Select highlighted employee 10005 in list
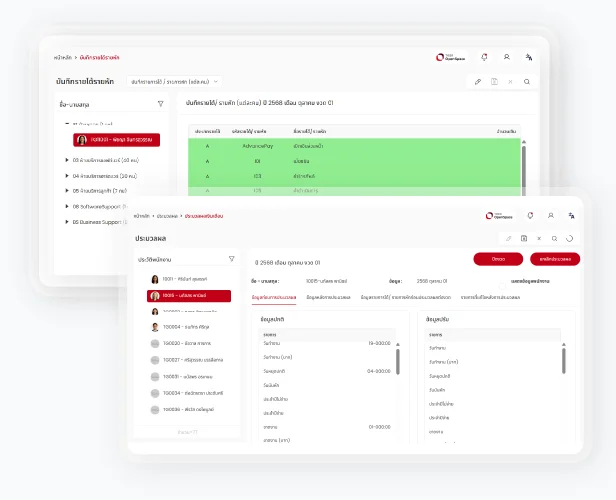 [x=189, y=296]
